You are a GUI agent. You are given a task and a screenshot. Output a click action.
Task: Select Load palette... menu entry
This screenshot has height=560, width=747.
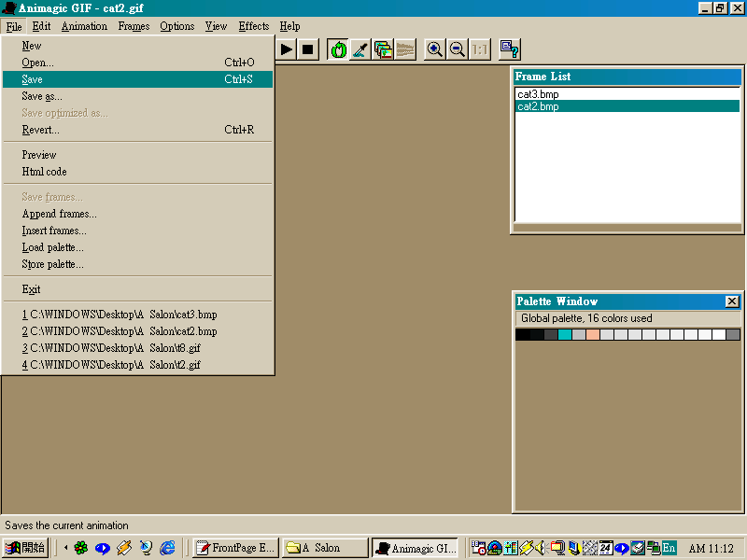[137, 247]
